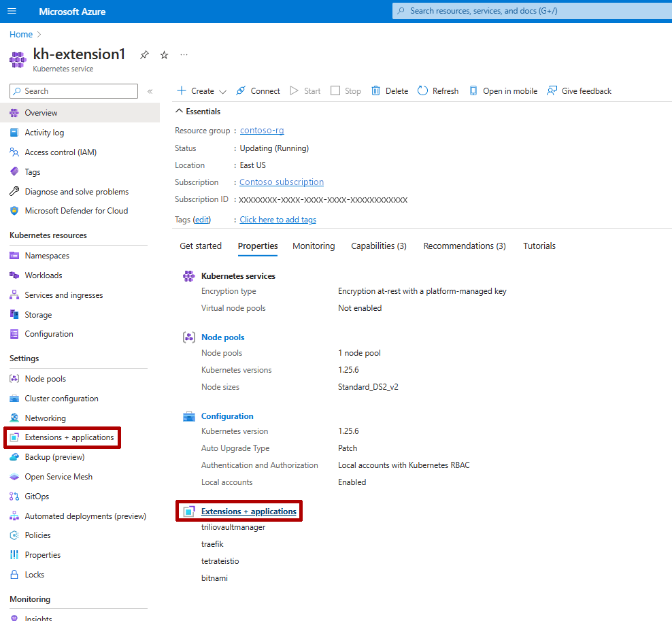Open the Namespaces resource view

click(x=45, y=255)
